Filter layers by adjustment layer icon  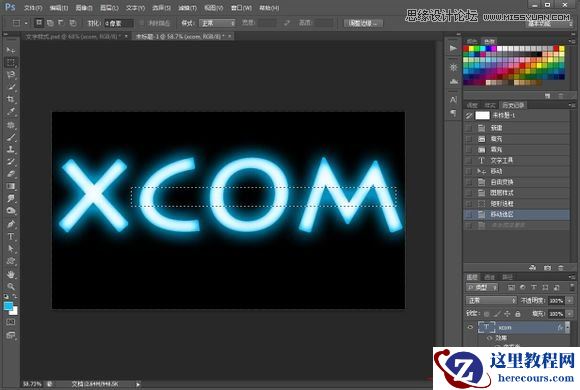pyautogui.click(x=522, y=288)
